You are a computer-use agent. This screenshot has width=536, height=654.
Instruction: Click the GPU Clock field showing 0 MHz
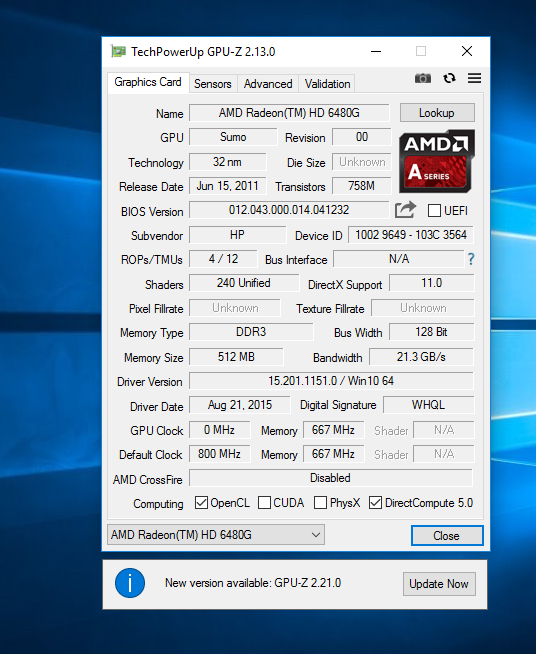click(220, 430)
